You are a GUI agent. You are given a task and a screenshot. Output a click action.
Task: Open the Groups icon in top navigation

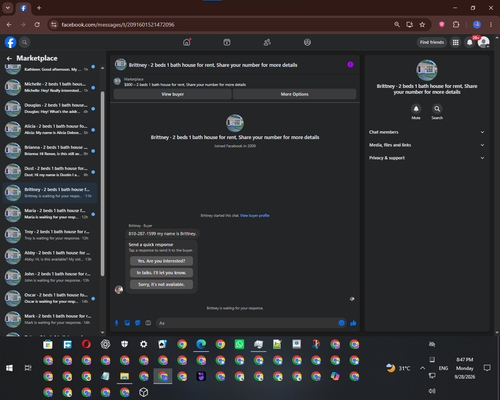point(307,42)
